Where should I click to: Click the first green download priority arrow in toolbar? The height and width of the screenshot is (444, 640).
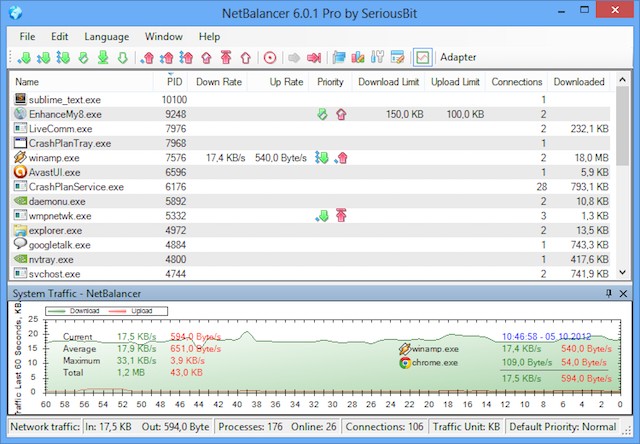(24, 57)
